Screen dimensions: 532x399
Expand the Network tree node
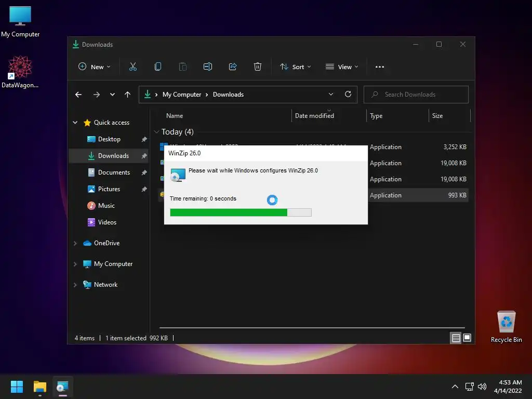[x=75, y=285]
